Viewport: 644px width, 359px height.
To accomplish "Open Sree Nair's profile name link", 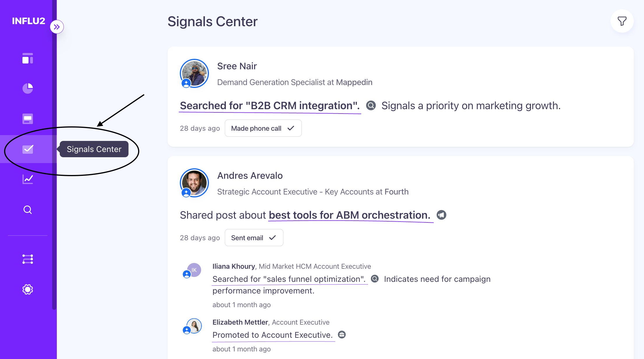I will pos(237,66).
